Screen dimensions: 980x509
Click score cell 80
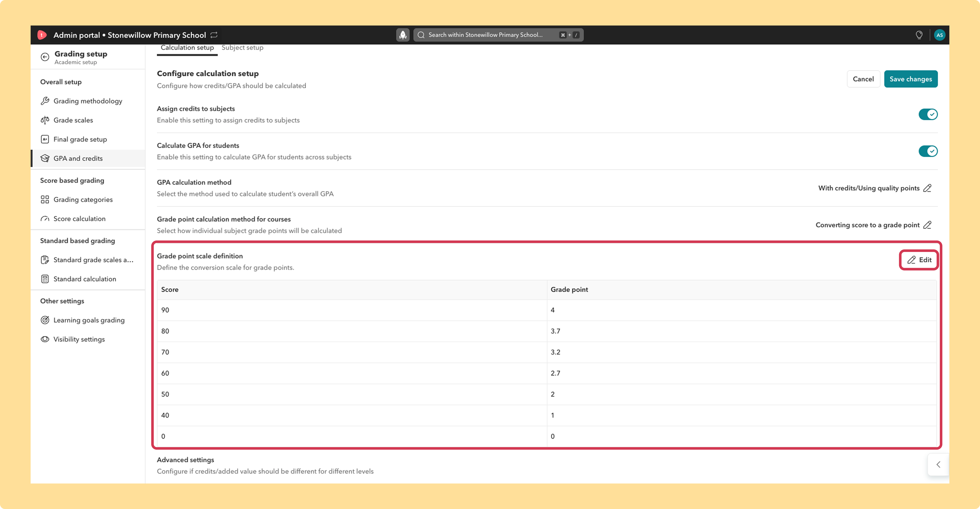pyautogui.click(x=352, y=331)
